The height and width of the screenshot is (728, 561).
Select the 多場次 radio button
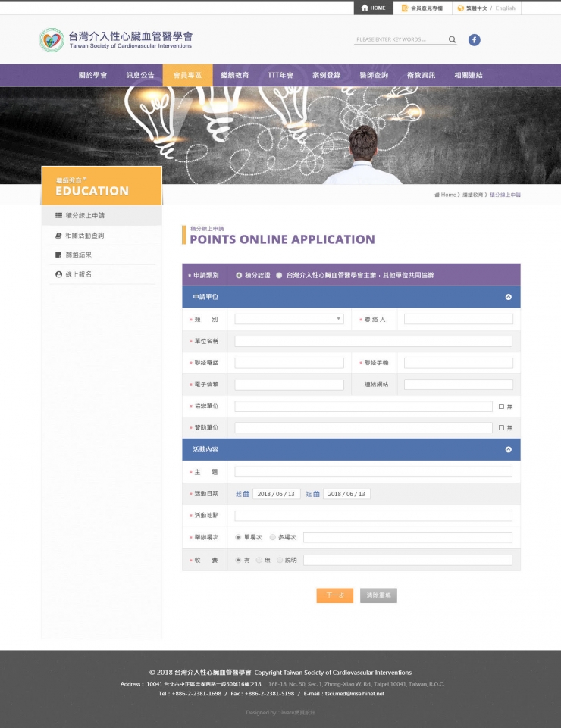pyautogui.click(x=273, y=537)
